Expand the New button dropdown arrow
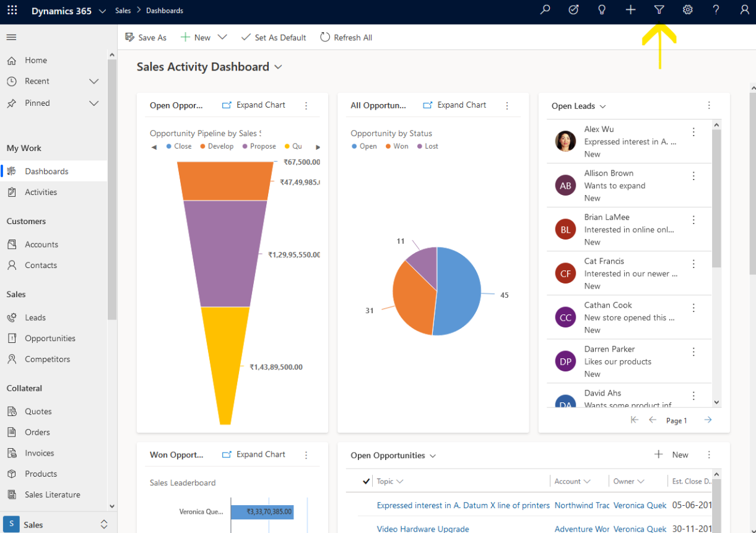756x533 pixels. tap(222, 37)
